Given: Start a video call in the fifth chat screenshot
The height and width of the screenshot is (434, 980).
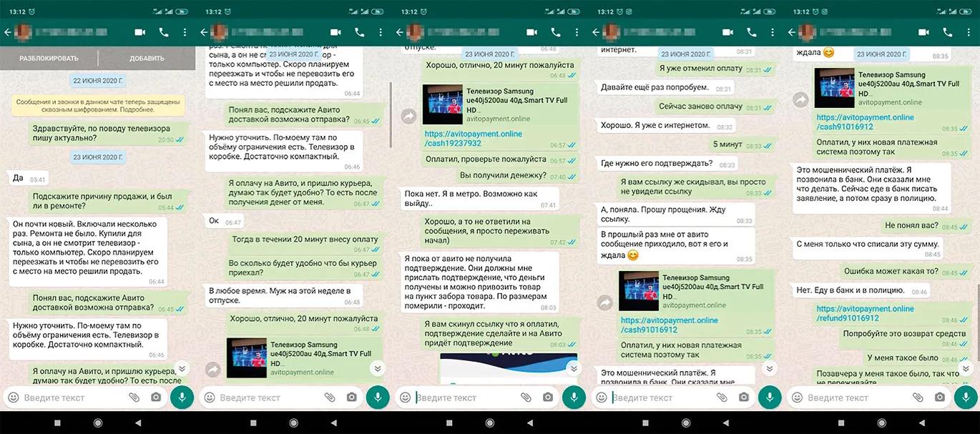Looking at the screenshot, I should [x=923, y=32].
